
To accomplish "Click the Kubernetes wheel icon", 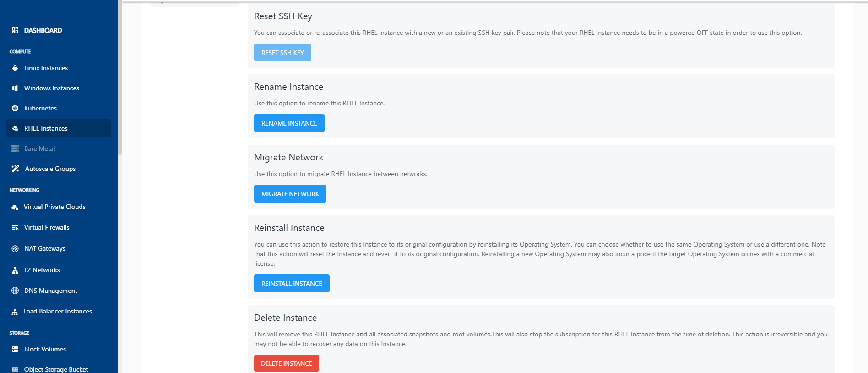I will point(15,108).
